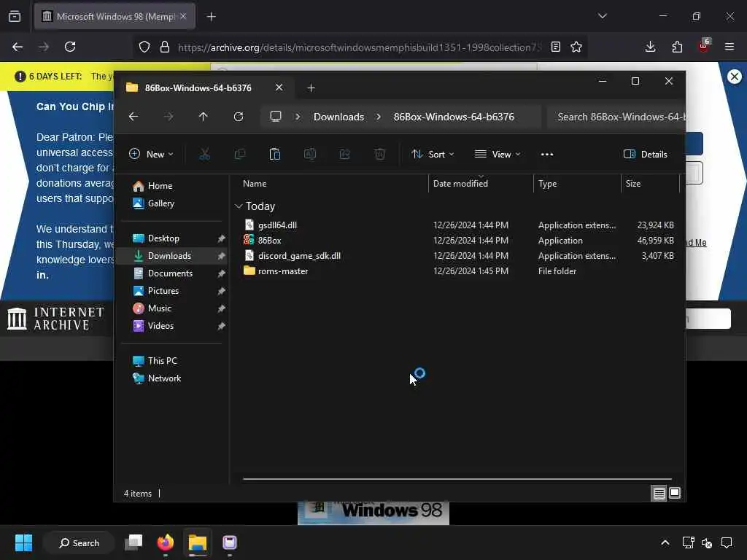Screen dimensions: 747x560
Task: Click Downloads in the breadcrumb path
Action: coord(338,117)
